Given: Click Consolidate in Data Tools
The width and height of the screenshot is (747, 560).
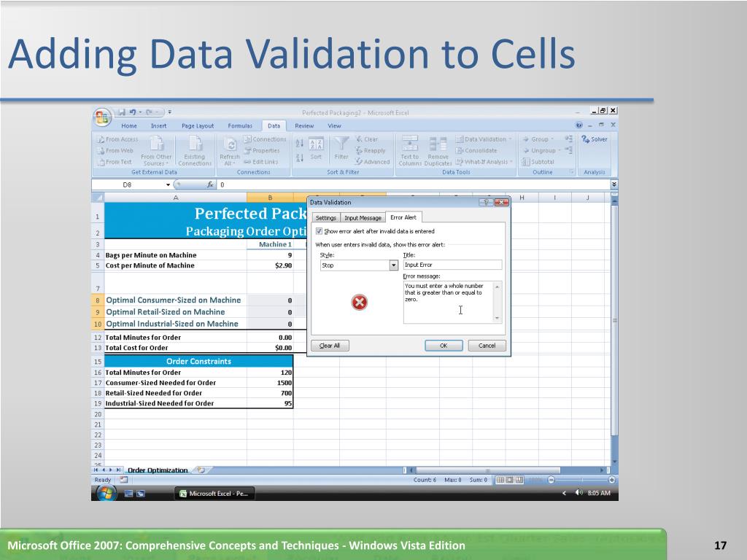Looking at the screenshot, I should click(x=476, y=150).
